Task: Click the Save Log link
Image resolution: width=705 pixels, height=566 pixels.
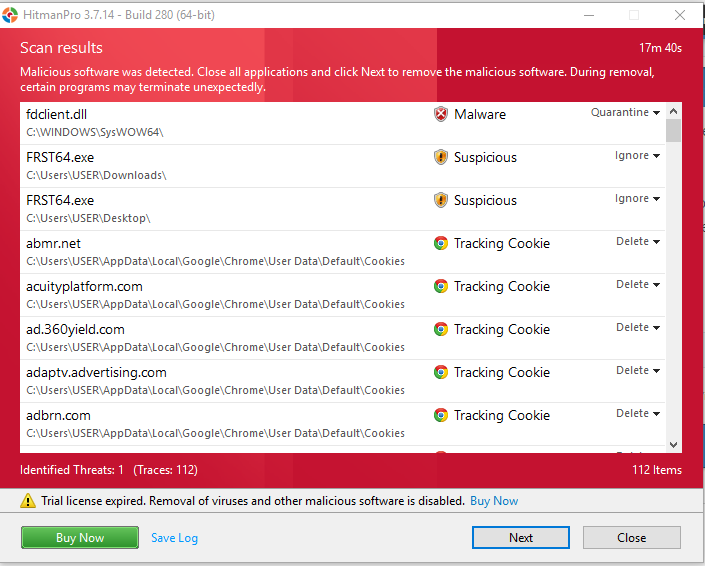Action: click(174, 538)
